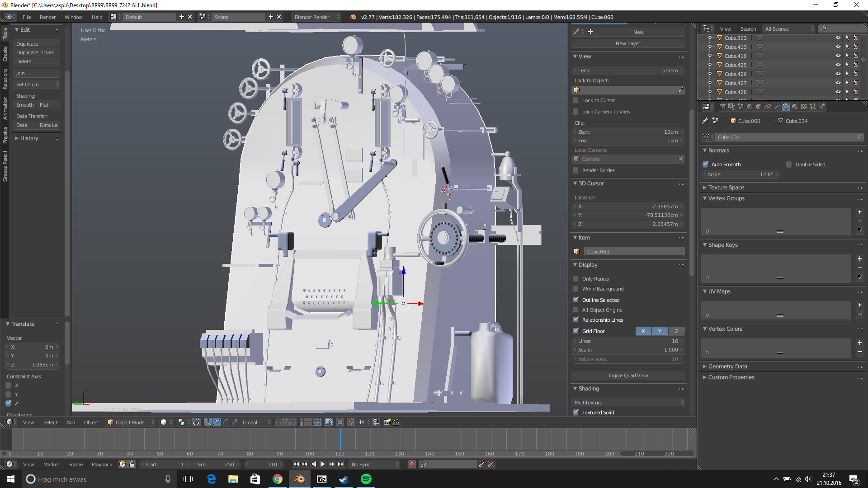This screenshot has width=868, height=488.
Task: Open the Render camera properties tab
Action: click(x=722, y=107)
